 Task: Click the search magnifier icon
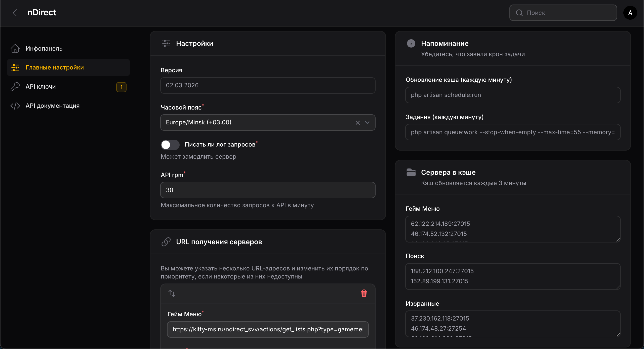coord(519,13)
